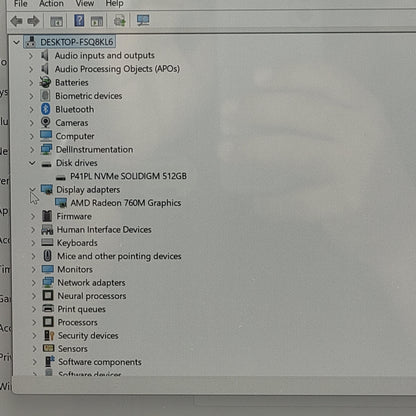Collapse the Display adapters category
The height and width of the screenshot is (416, 416).
click(32, 189)
